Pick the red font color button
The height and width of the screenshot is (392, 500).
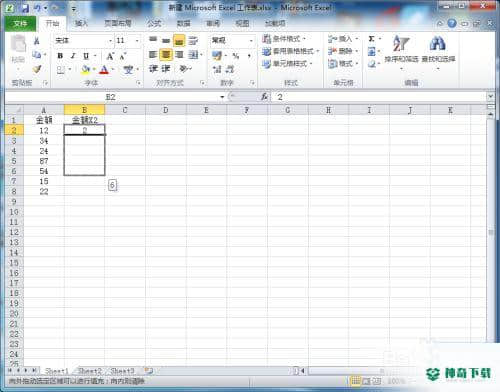pyautogui.click(x=104, y=69)
